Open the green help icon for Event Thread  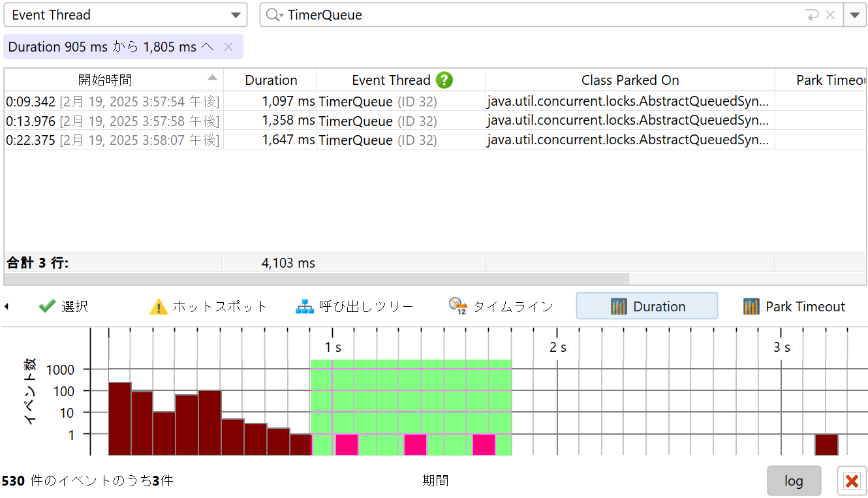tap(444, 80)
